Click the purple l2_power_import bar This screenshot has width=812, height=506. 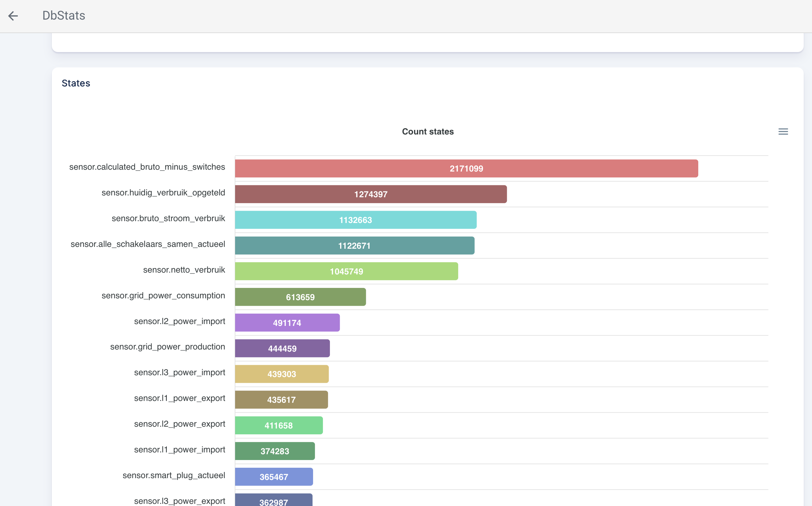coord(287,323)
